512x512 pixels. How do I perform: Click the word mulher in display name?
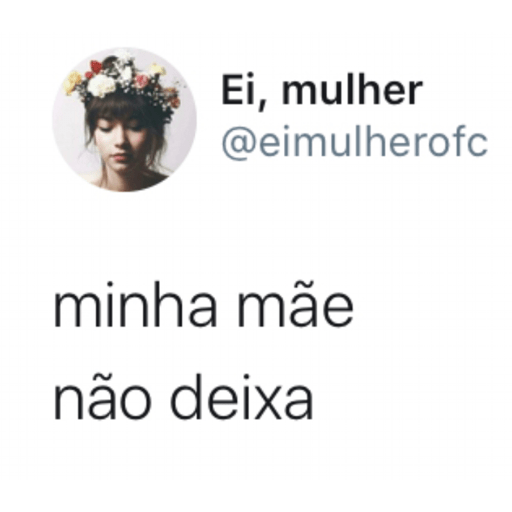(352, 89)
